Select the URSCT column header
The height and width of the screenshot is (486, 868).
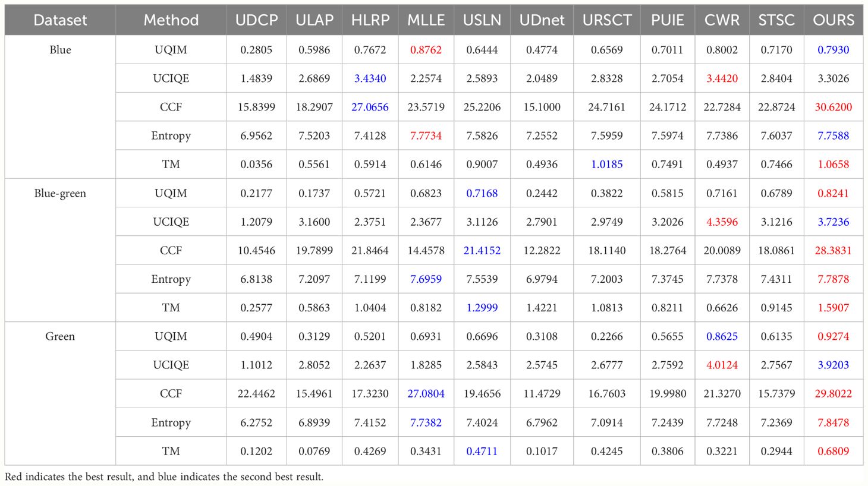(x=607, y=20)
